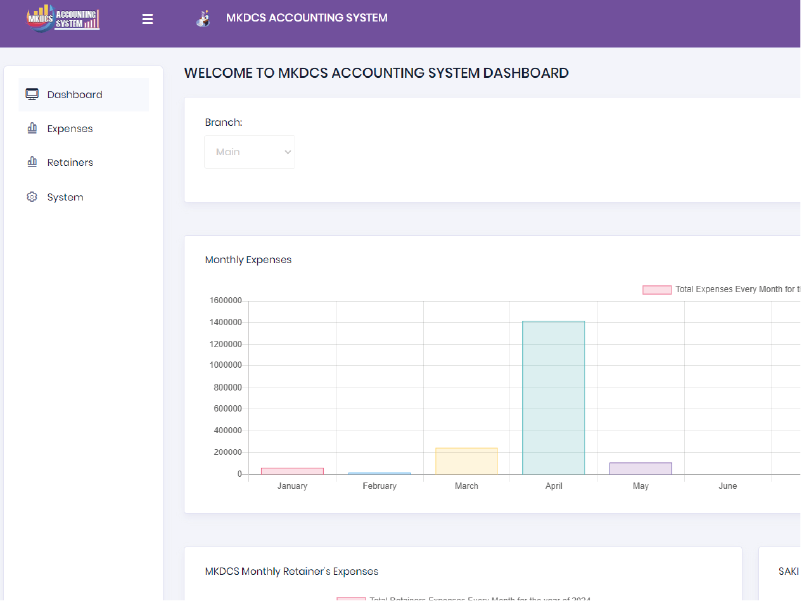Viewport: 801px width, 601px height.
Task: Click the MKDCS ACCOUNTING SYSTEM header title
Action: pos(307,18)
